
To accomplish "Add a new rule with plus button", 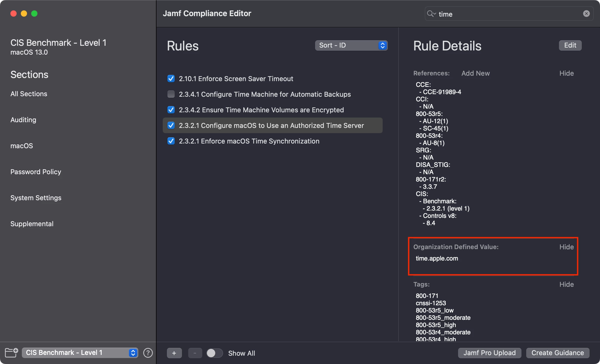I will click(x=174, y=353).
